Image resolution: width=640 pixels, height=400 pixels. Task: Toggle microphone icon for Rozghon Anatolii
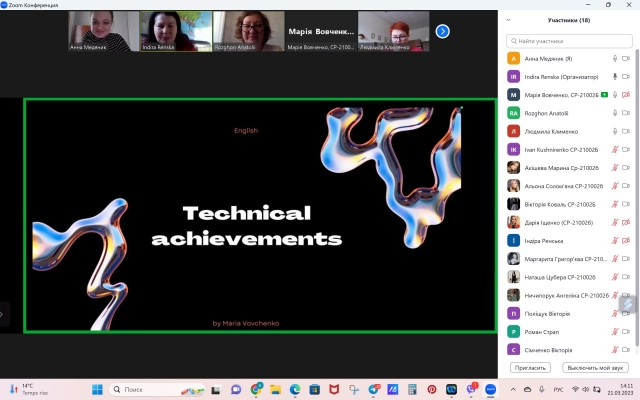(615, 113)
